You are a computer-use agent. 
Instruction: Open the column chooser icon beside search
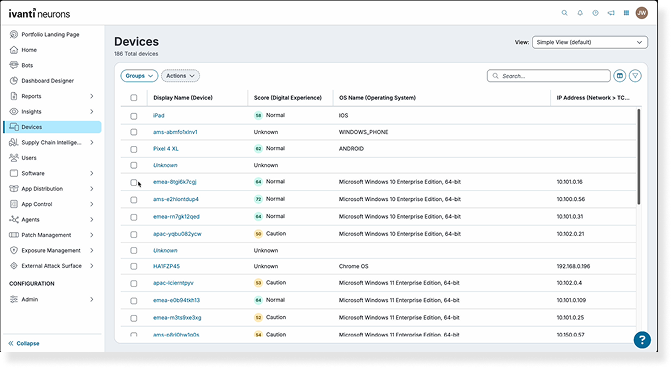click(x=619, y=76)
